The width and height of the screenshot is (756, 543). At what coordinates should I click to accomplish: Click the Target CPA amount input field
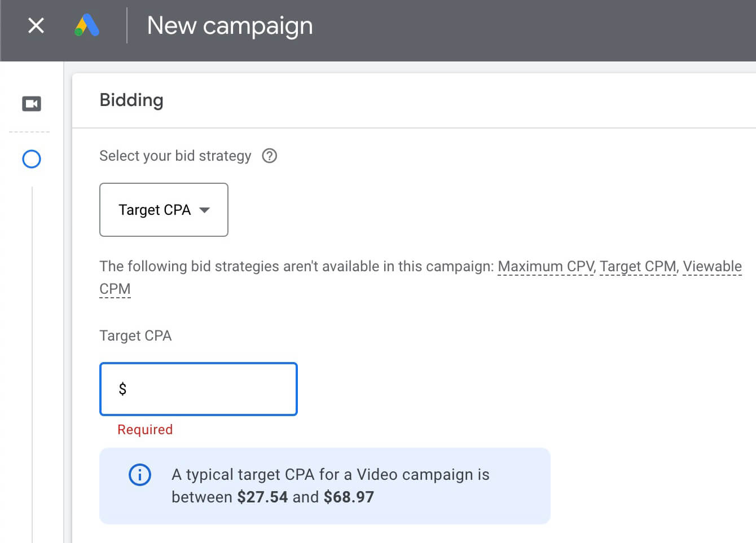pos(198,389)
